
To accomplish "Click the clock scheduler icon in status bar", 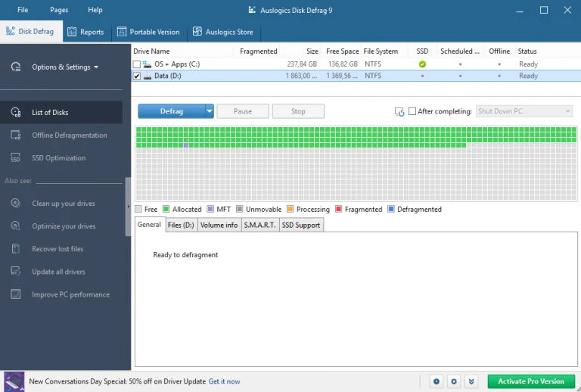I will click(x=437, y=381).
